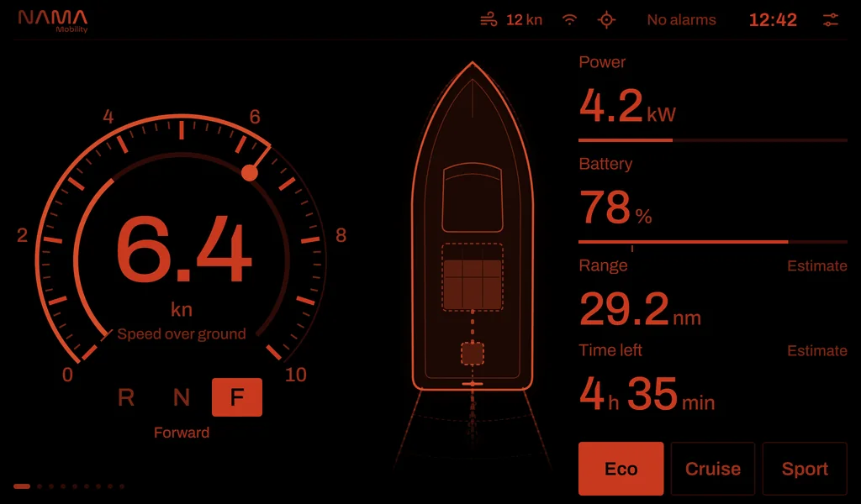
Task: Click the 4.2 kW power value
Action: 627,106
